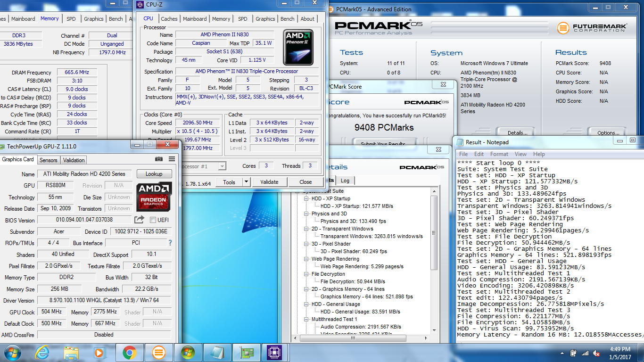Collapse 3D - Pixel Shader node
The width and height of the screenshot is (644, 362).
306,244
